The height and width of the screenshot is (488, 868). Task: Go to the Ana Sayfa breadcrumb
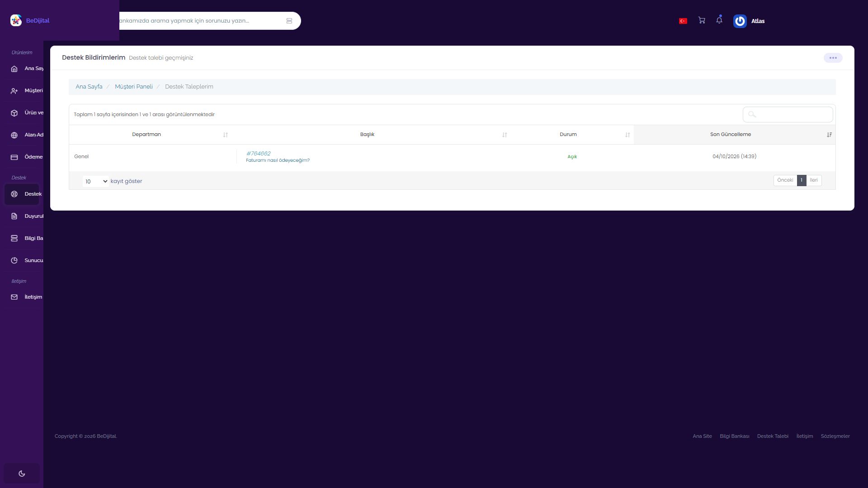tap(89, 87)
